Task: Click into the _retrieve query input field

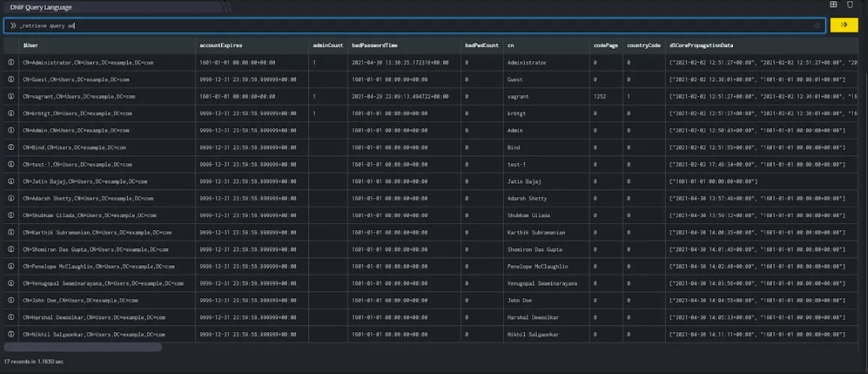Action: [414, 25]
